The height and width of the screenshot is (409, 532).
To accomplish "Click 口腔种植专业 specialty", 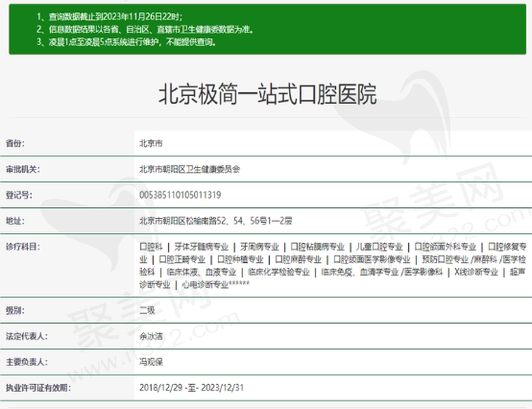I will pos(240,259).
